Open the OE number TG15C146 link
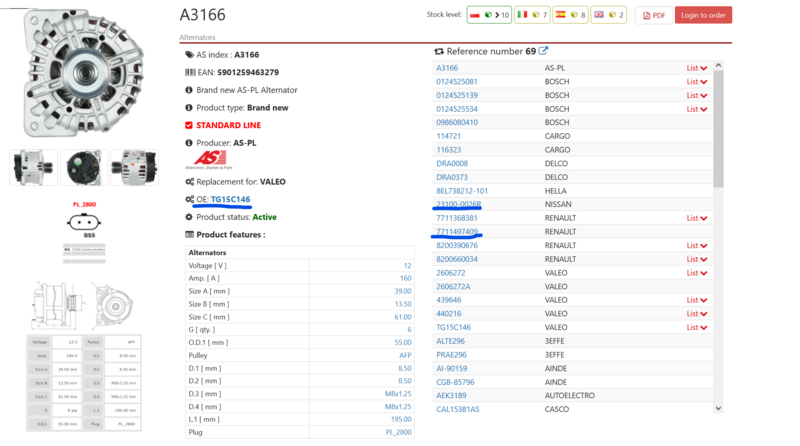The width and height of the screenshot is (800, 446). (230, 200)
